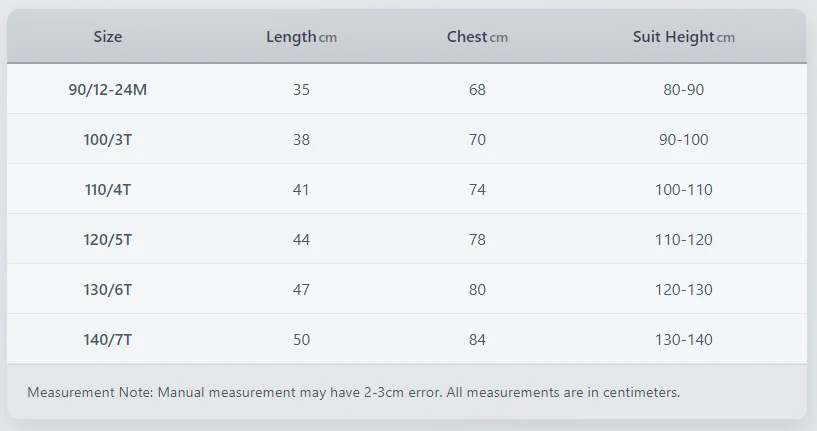The height and width of the screenshot is (431, 817).
Task: Click length value 47 for 130/6T
Action: (x=301, y=289)
